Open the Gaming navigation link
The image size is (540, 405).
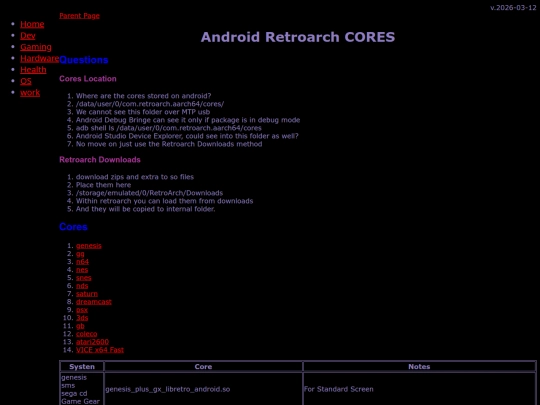pos(36,47)
